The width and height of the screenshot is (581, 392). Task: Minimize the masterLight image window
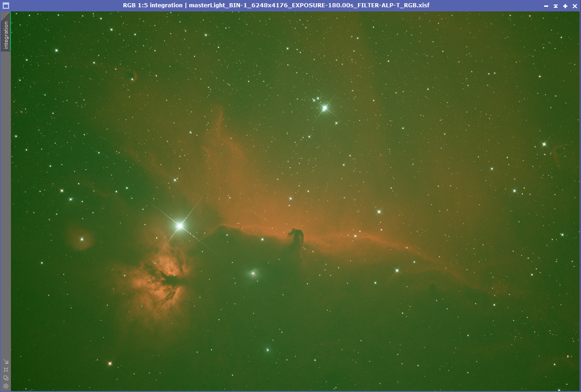click(546, 6)
